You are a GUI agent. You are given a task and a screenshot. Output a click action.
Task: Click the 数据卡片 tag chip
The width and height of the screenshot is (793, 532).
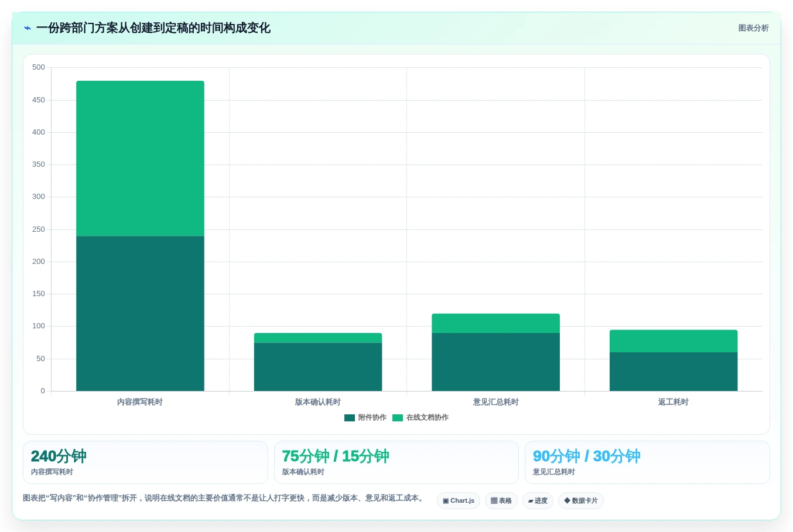[581, 501]
